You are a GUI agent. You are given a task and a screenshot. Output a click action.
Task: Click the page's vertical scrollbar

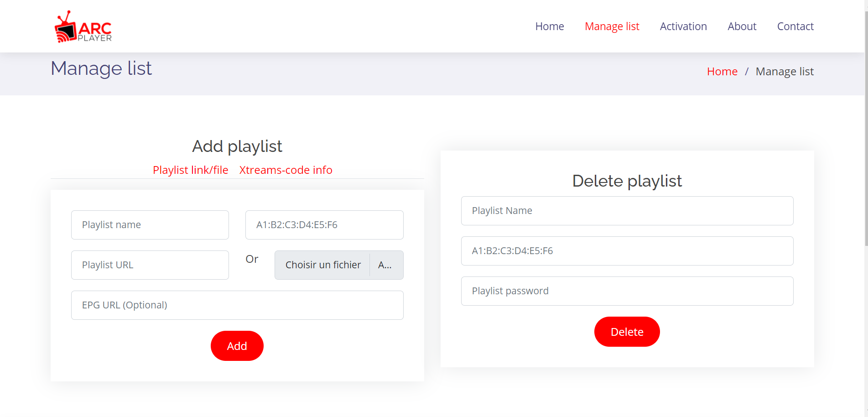coord(866,137)
